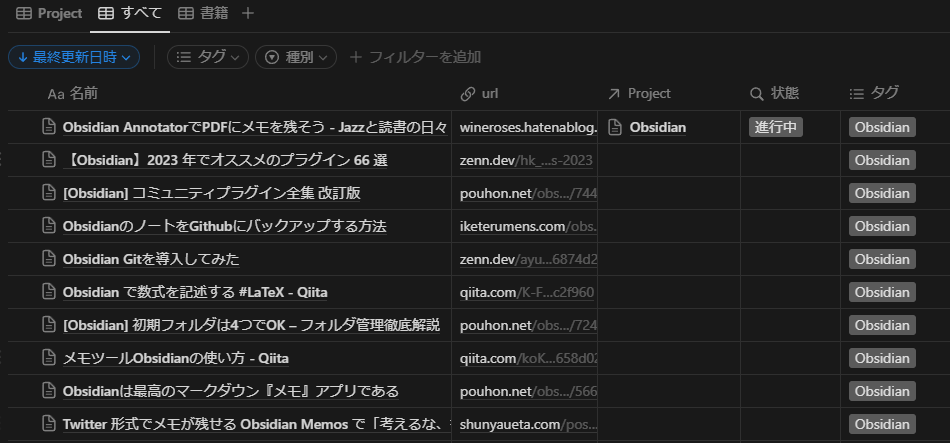Click table icon on 書籍 tab
950x443 pixels.
pos(187,14)
